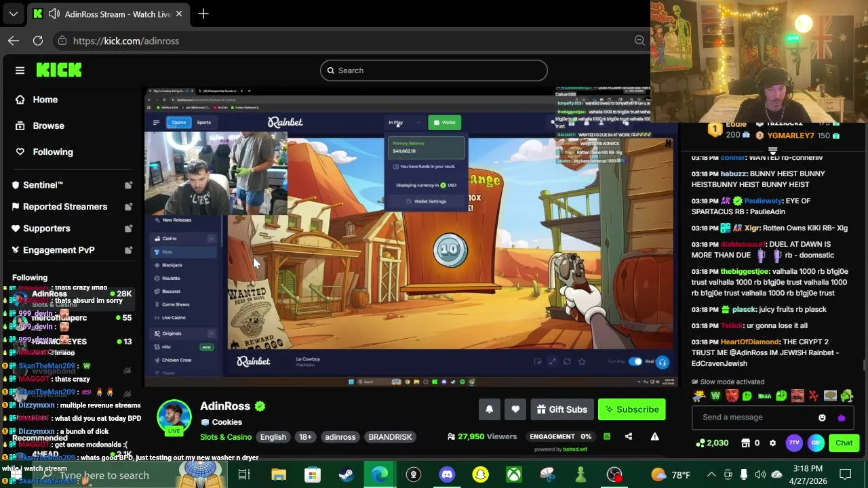Open channel points 2,030 balance

pyautogui.click(x=712, y=443)
